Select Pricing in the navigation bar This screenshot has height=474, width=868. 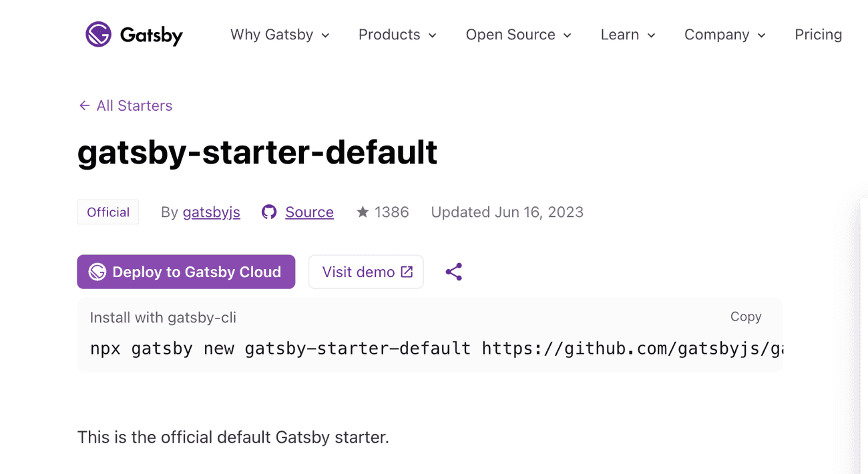(818, 35)
